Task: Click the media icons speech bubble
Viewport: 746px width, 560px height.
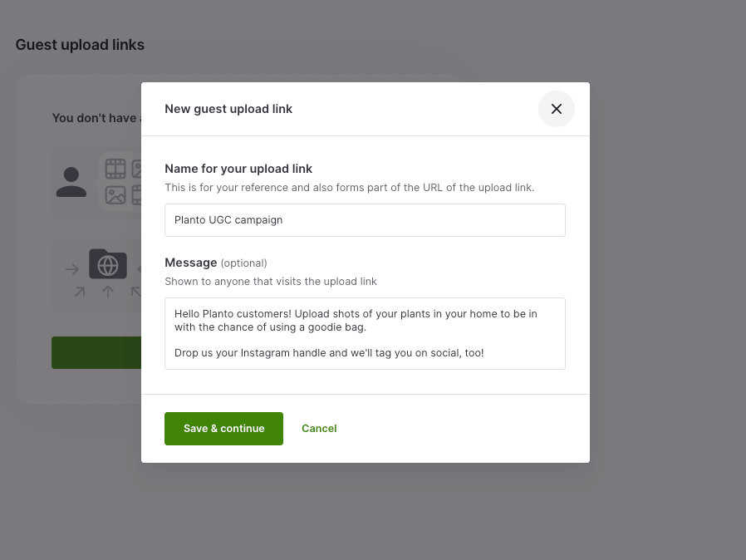Action: tap(125, 181)
